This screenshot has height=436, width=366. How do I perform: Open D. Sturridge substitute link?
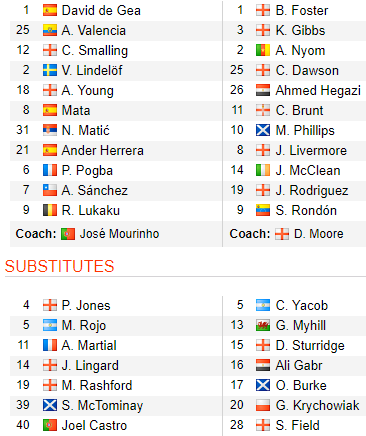pos(310,346)
